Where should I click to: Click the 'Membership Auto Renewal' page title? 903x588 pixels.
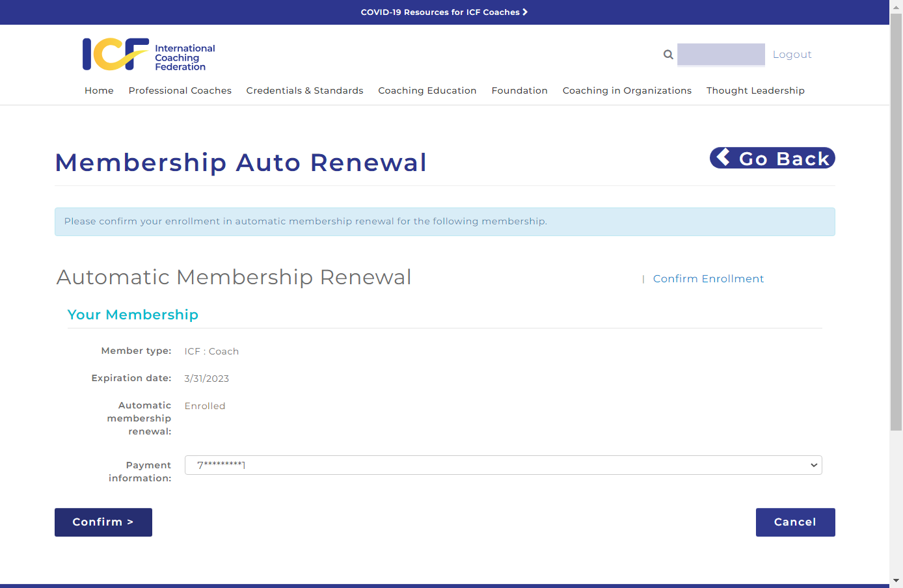tap(241, 163)
